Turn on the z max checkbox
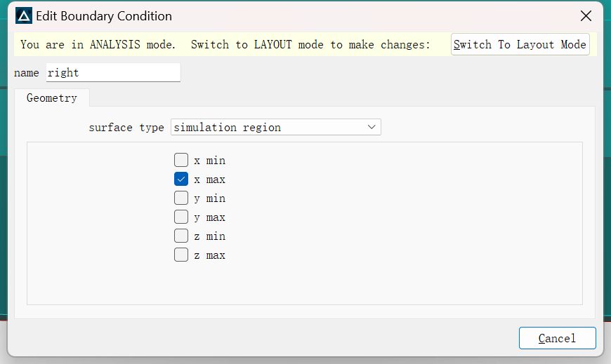Image resolution: width=611 pixels, height=364 pixels. tap(181, 255)
